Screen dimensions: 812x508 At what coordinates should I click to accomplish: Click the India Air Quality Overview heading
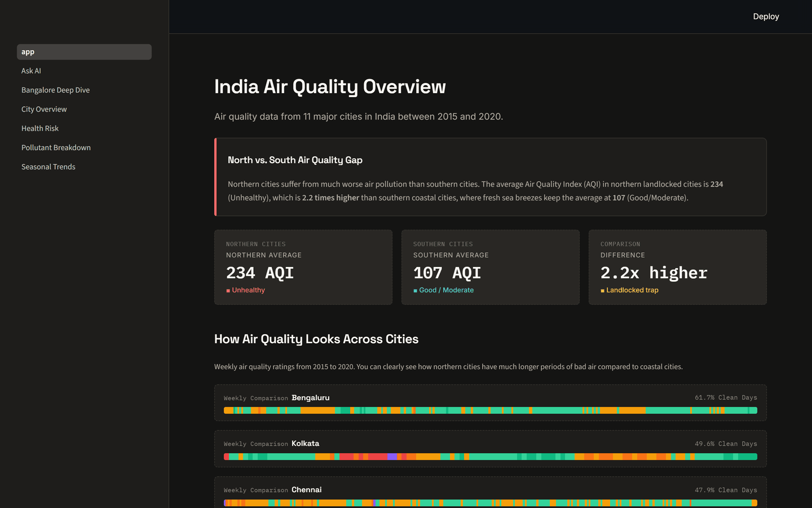[x=330, y=87]
